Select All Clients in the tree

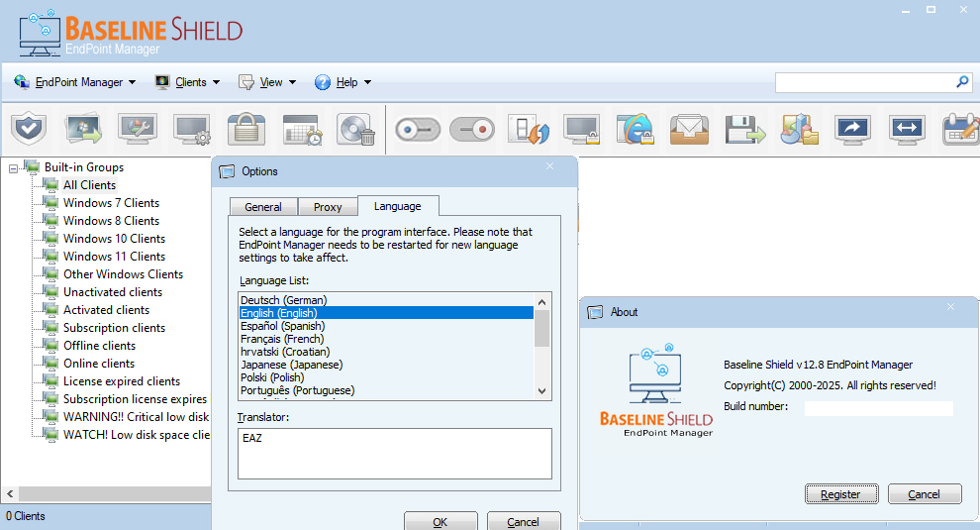89,185
